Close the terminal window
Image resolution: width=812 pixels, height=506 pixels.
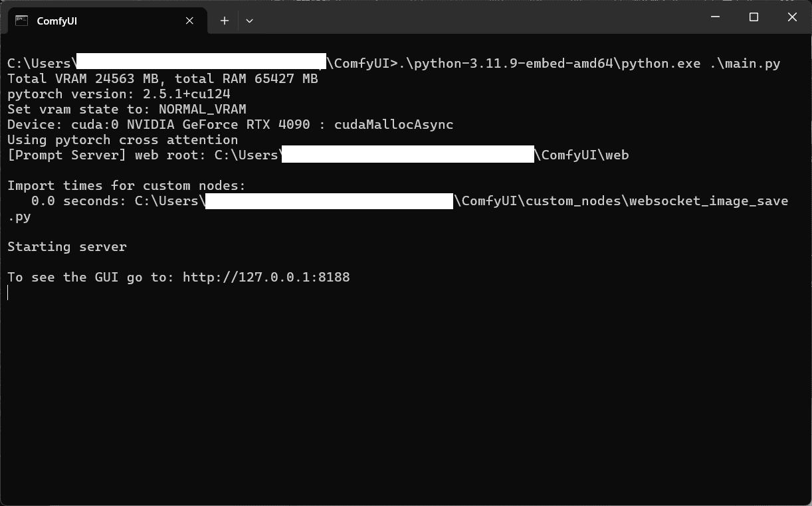point(792,17)
